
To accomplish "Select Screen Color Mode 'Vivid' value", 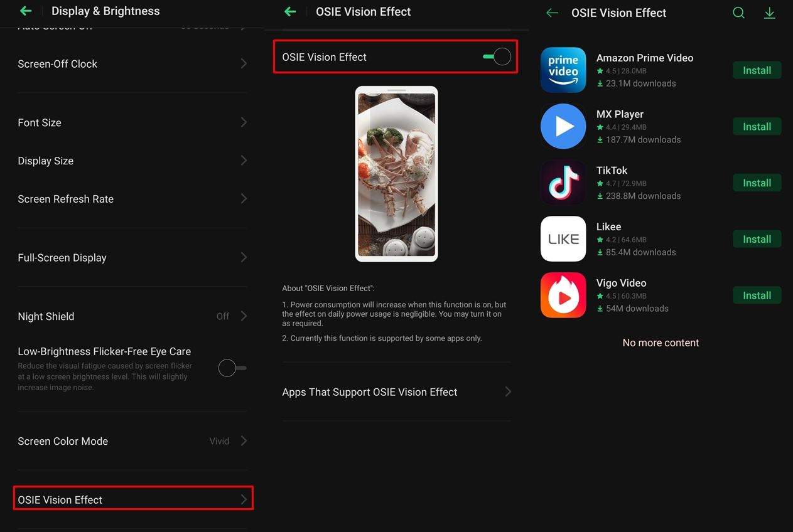I will (219, 441).
